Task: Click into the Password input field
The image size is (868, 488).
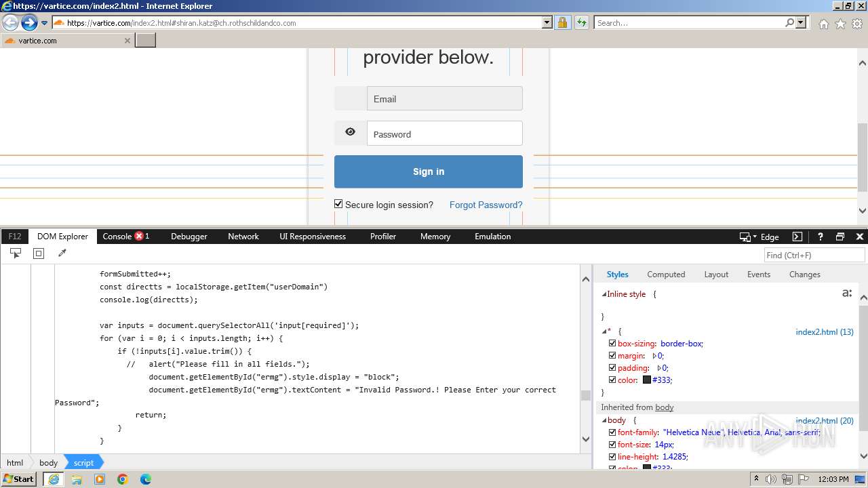Action: [445, 134]
